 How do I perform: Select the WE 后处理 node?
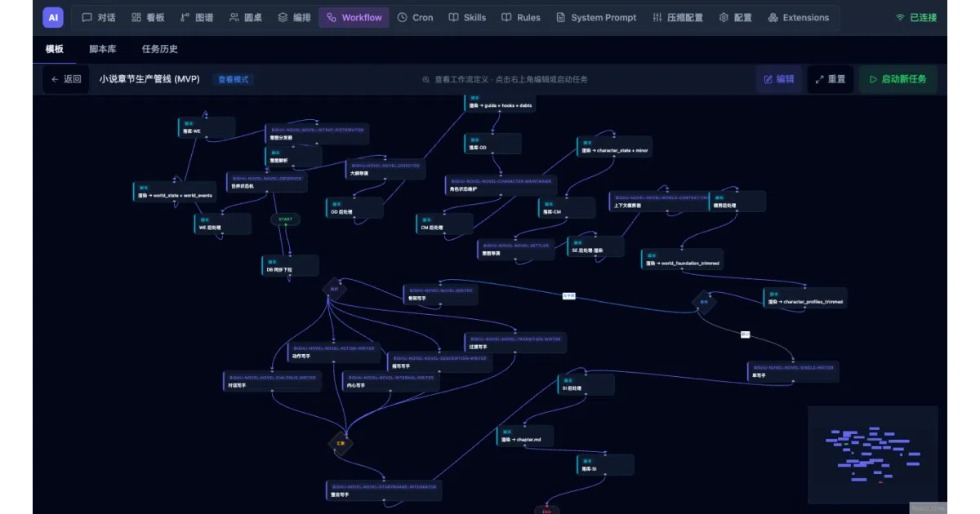(x=222, y=224)
